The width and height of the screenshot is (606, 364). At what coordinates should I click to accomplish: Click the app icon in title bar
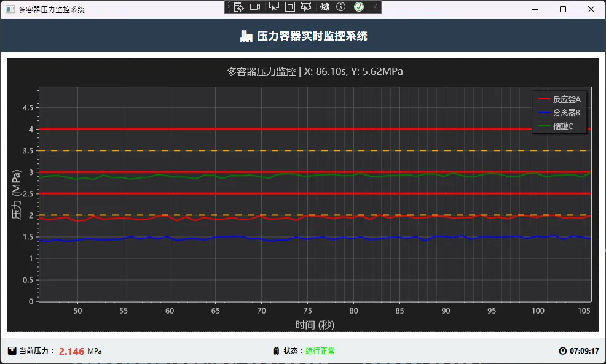pos(10,9)
